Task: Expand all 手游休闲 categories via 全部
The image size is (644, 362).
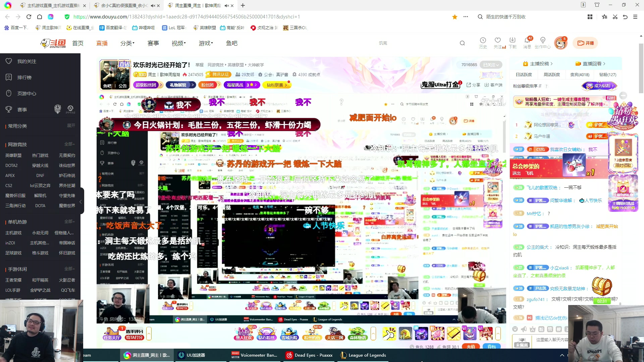Action: [x=69, y=269]
